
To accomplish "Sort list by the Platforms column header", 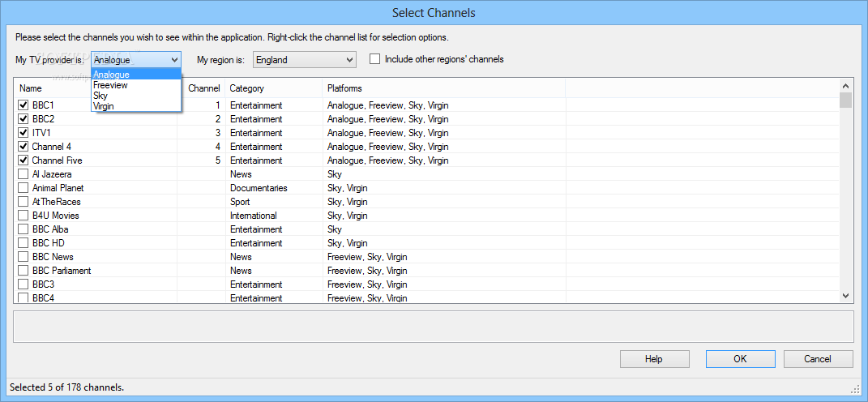I will pyautogui.click(x=443, y=88).
